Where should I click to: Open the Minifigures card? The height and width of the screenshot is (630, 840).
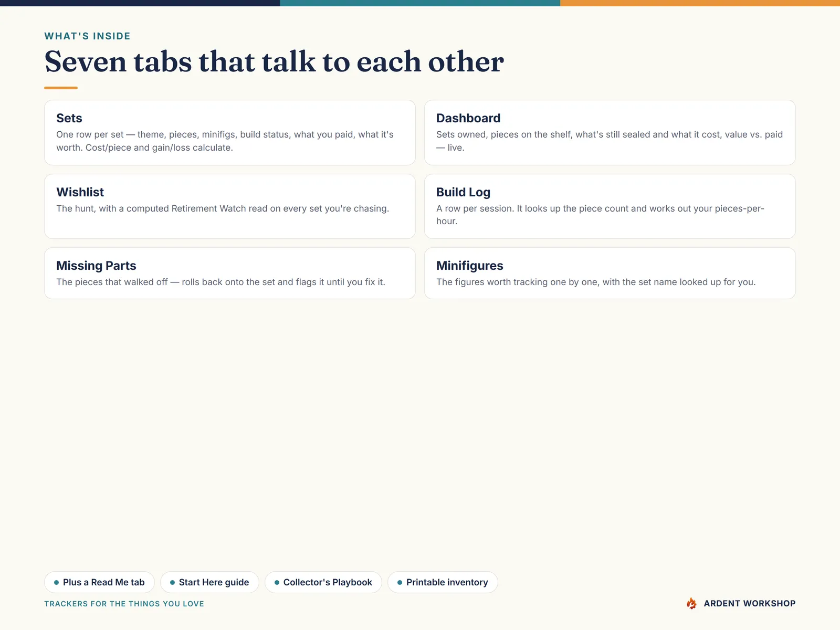click(x=610, y=274)
